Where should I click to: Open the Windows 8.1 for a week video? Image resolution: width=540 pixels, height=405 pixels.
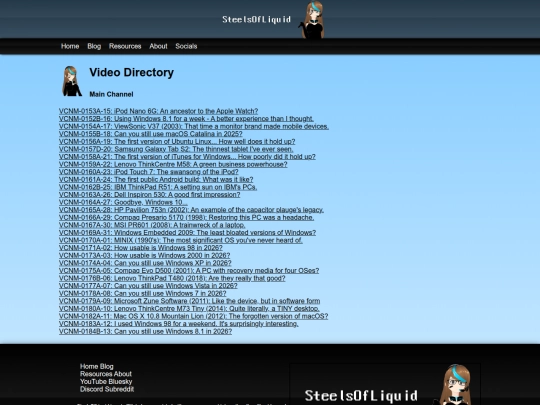(x=186, y=119)
